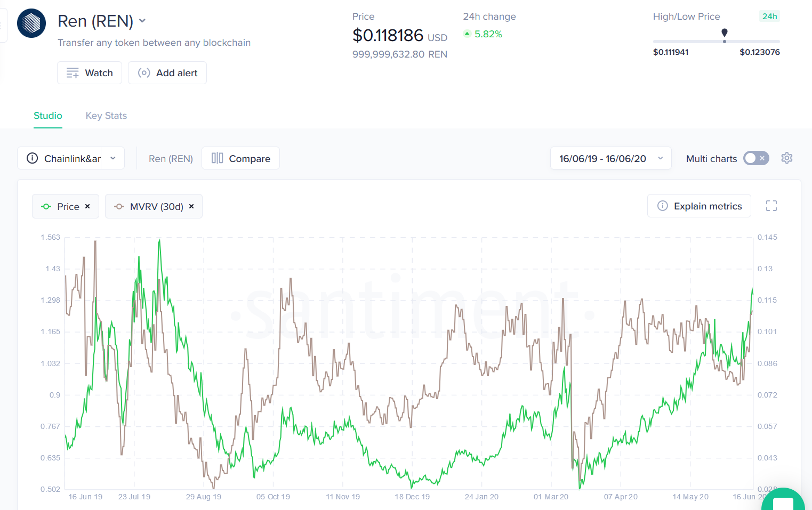Click the Add alert button
This screenshot has height=510, width=812.
coord(167,73)
